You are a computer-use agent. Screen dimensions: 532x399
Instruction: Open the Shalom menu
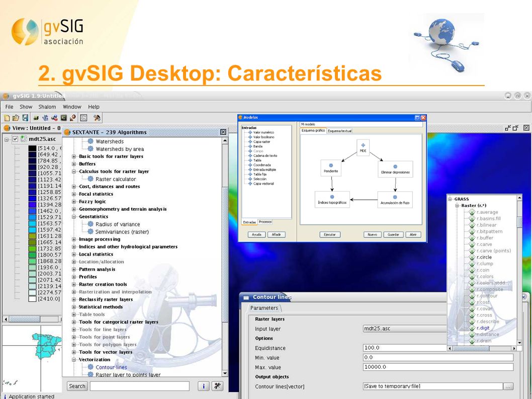[x=47, y=107]
